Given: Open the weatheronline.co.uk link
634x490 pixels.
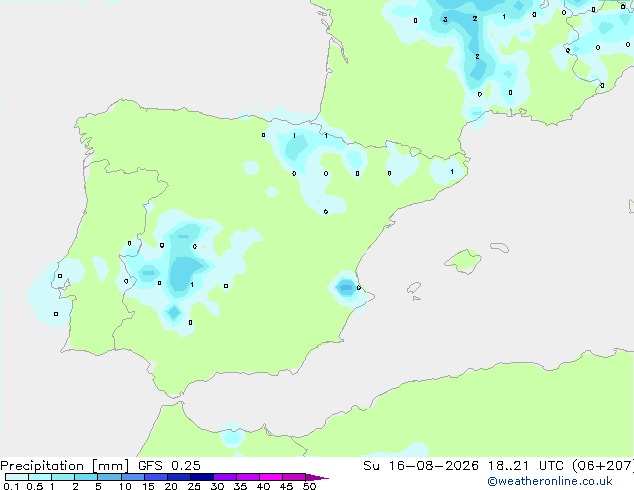Looking at the screenshot, I should [x=550, y=481].
